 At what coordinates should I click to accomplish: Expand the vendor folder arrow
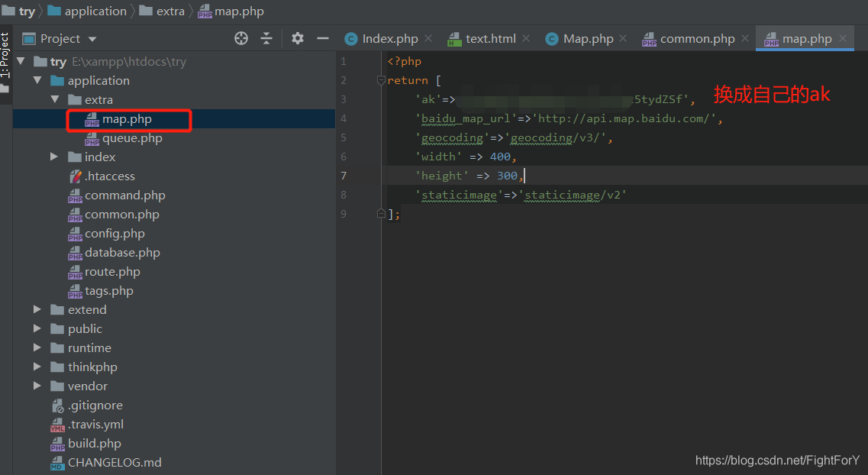37,386
